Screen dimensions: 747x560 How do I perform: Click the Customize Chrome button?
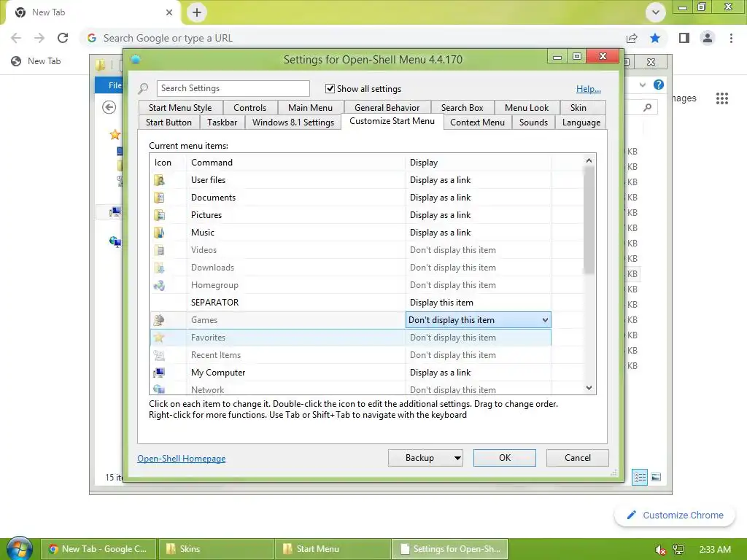tap(675, 516)
